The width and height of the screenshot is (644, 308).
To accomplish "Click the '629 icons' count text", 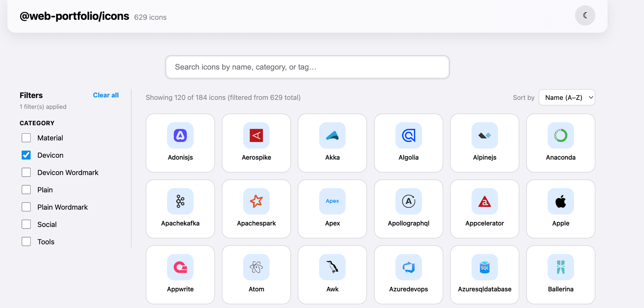I will 150,17.
